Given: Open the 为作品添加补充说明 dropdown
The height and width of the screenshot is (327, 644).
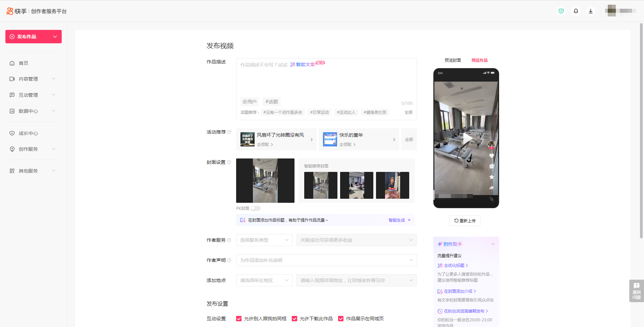Looking at the screenshot, I should [326, 260].
